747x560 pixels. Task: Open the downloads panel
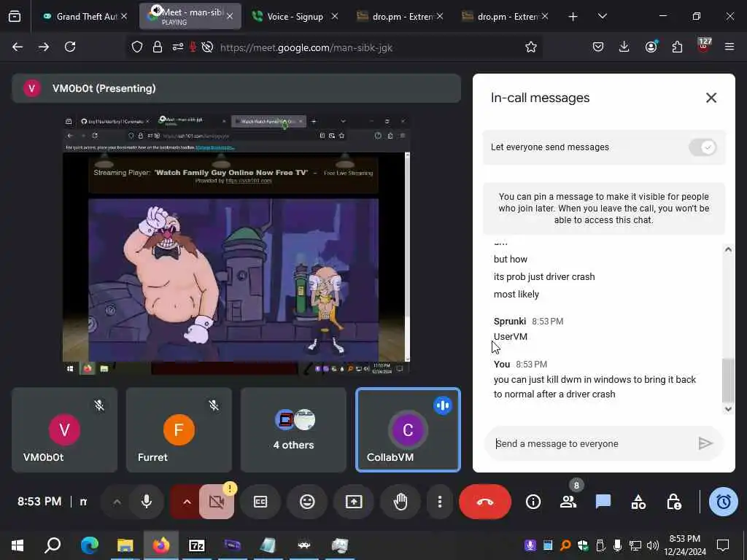click(x=624, y=47)
